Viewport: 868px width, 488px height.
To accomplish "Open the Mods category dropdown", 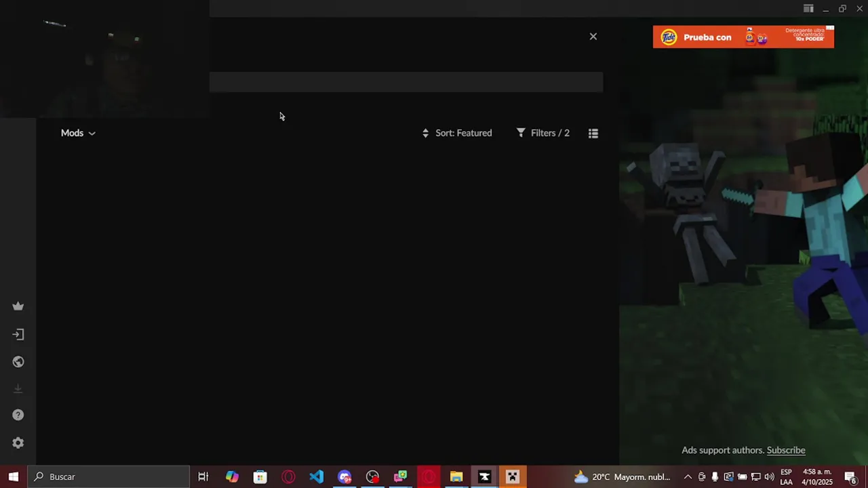I will pos(78,133).
